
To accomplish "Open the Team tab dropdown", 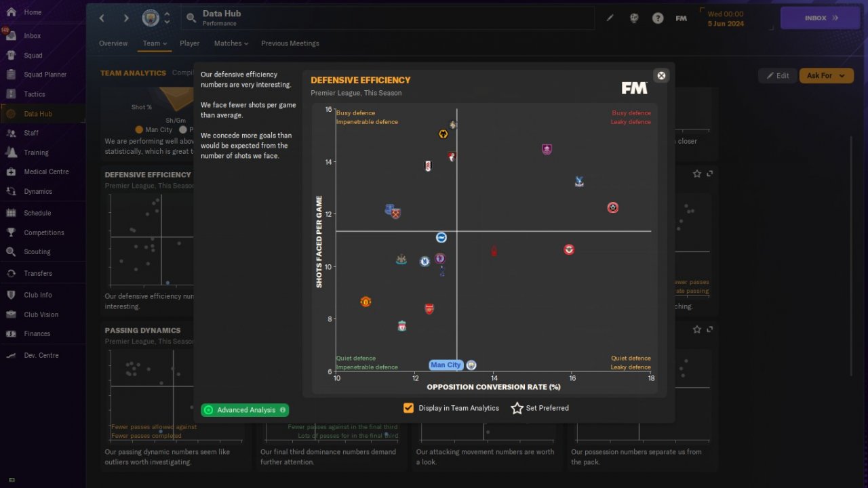I will (x=155, y=43).
